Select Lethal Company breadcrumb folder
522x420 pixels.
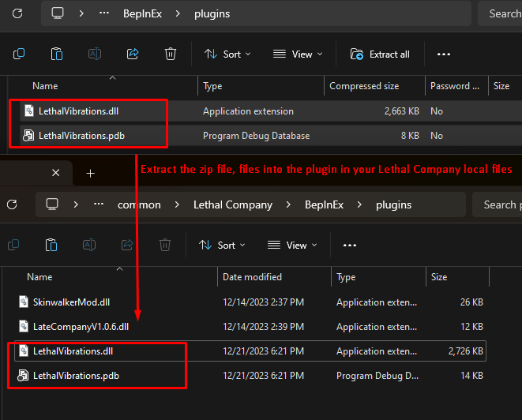coord(233,204)
